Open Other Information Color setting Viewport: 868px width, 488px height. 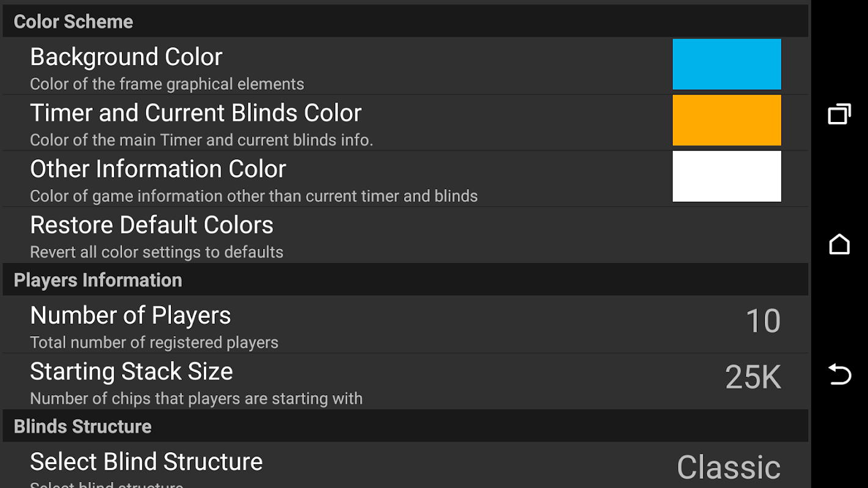[x=158, y=170]
